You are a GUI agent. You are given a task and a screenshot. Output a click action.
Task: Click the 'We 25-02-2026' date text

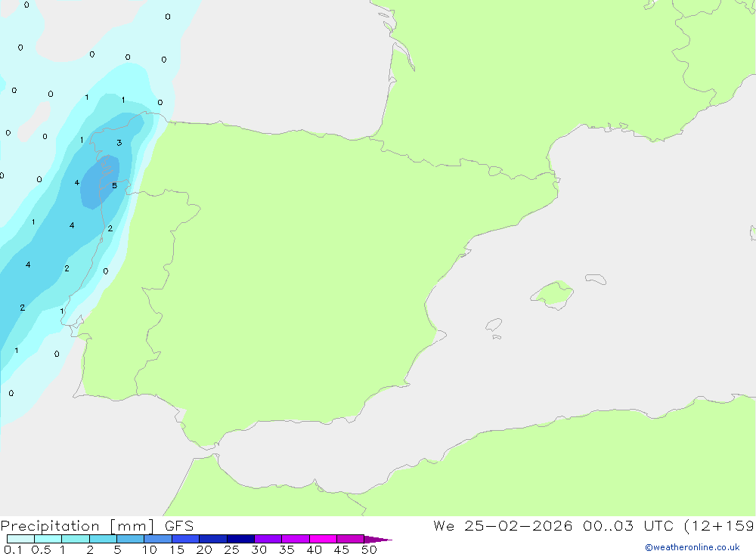click(x=503, y=525)
